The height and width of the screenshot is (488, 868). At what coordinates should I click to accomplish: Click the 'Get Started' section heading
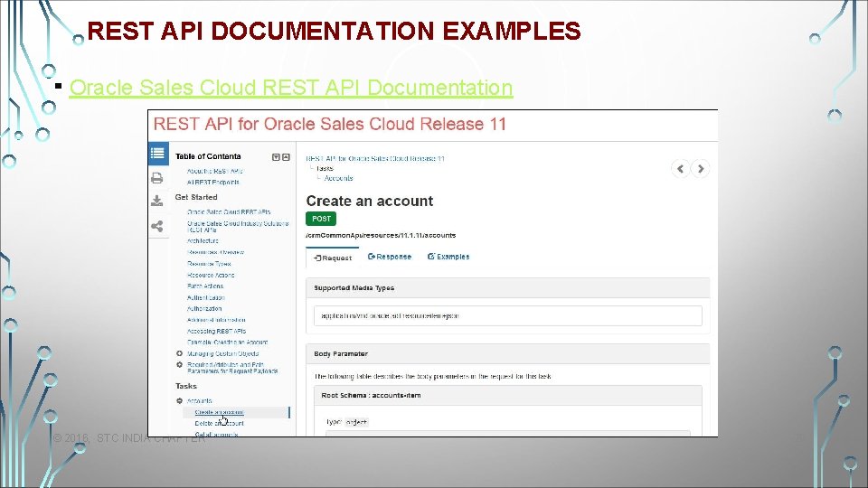[x=196, y=197]
